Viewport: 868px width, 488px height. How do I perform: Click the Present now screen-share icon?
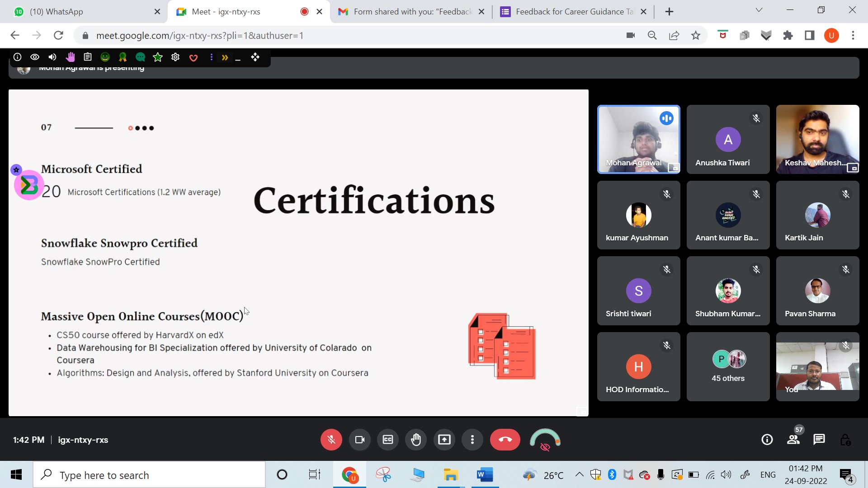tap(444, 440)
